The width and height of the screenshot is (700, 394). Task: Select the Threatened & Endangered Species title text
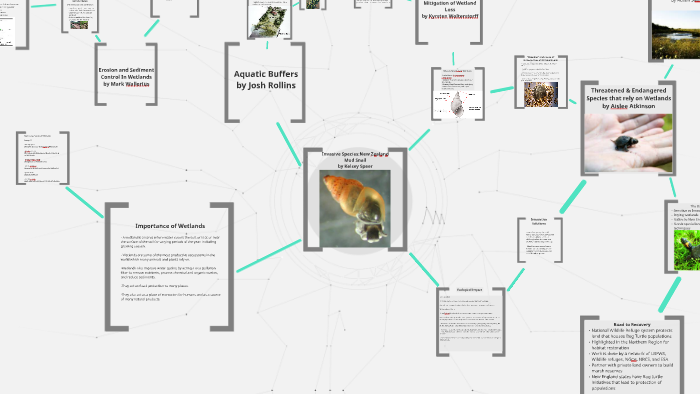pyautogui.click(x=629, y=98)
